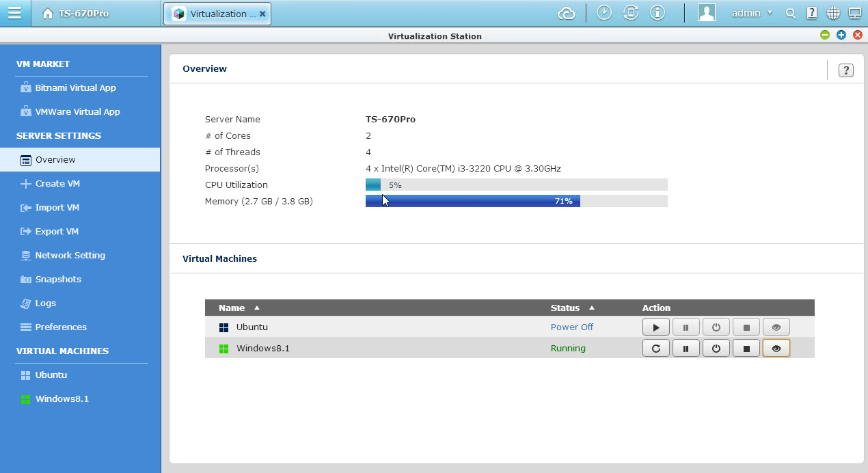868x473 pixels.
Task: Open language globe icon
Action: (x=833, y=13)
